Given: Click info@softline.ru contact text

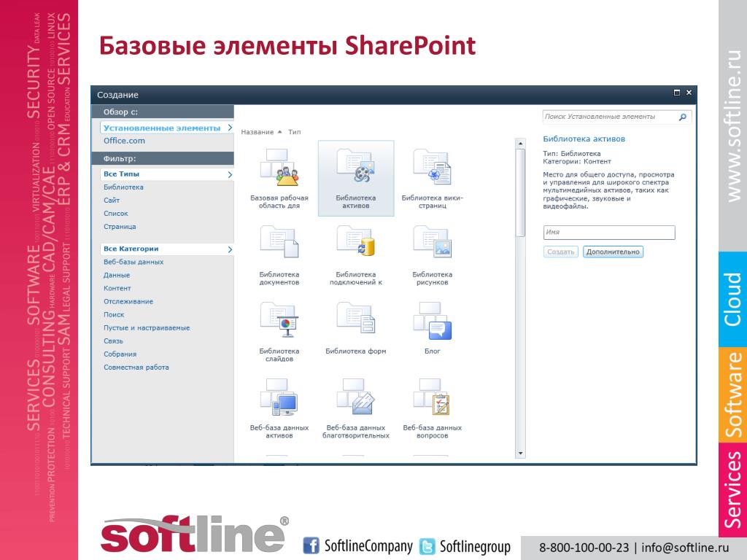Looking at the screenshot, I should click(685, 548).
